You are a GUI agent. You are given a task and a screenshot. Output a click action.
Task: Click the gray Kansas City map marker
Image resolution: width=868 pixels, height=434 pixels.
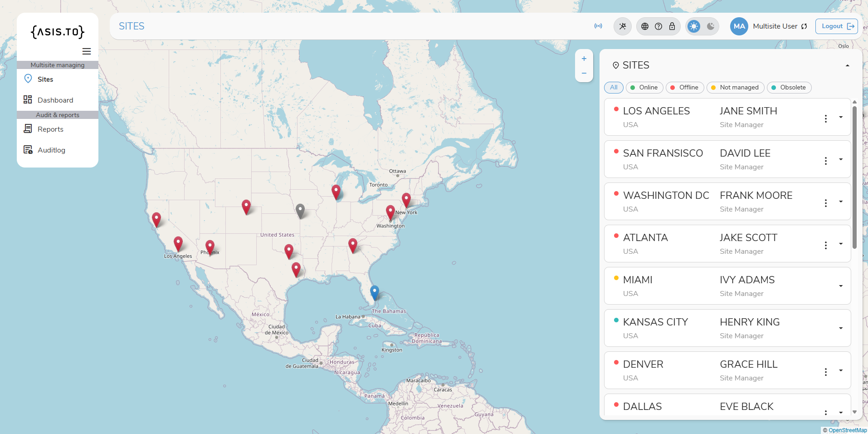(300, 211)
